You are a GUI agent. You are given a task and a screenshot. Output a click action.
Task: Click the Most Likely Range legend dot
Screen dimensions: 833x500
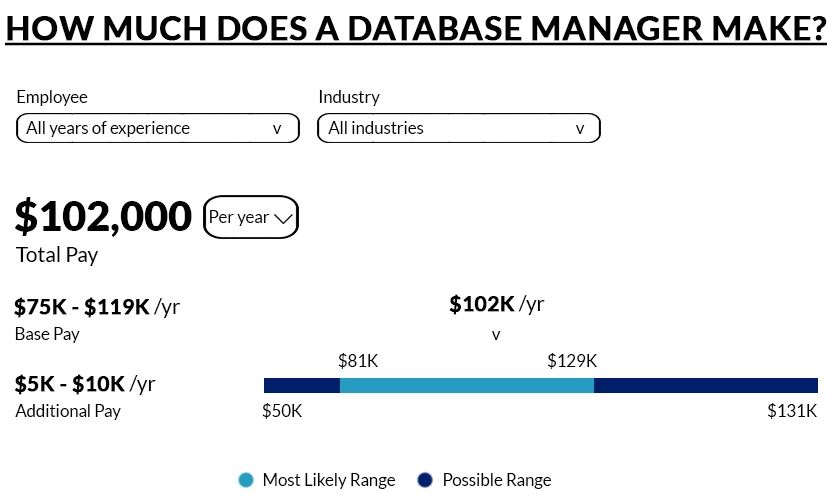point(246,480)
